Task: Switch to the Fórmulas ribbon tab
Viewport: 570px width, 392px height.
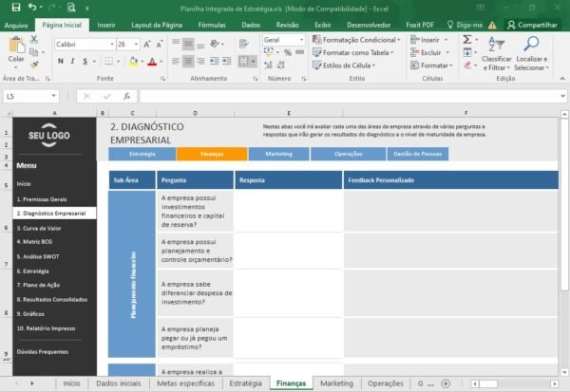Action: click(212, 25)
